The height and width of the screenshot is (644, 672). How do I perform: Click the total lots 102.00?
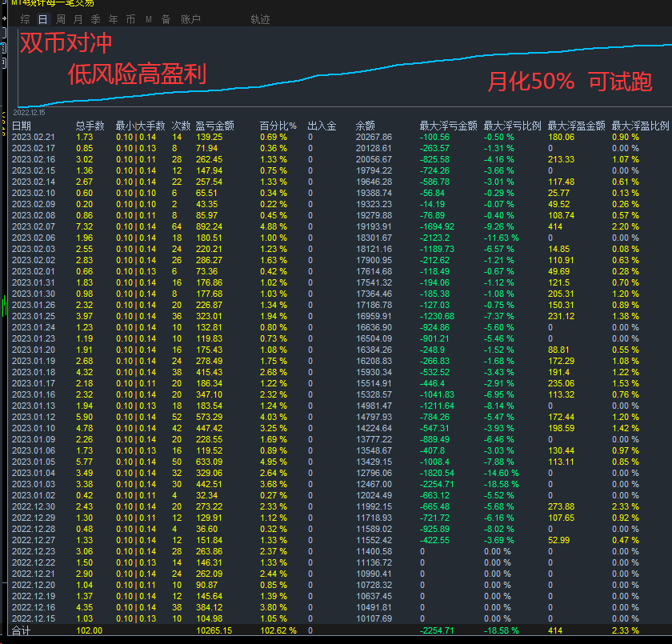89,630
